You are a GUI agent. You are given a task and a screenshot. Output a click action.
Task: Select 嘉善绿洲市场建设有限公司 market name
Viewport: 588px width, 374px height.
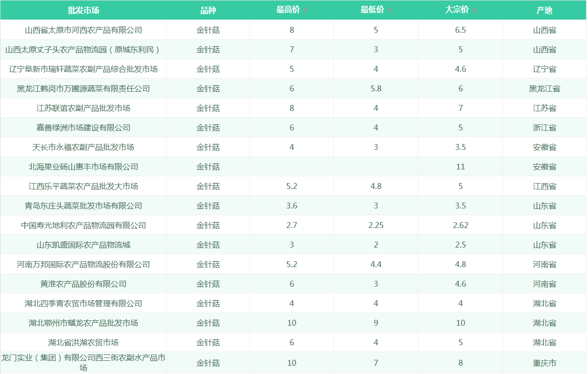pyautogui.click(x=84, y=127)
